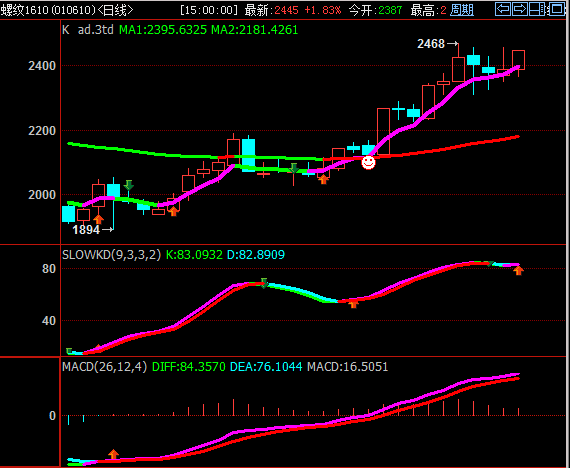The image size is (570, 468).
Task: Click the single window layout icon
Action: [557, 9]
